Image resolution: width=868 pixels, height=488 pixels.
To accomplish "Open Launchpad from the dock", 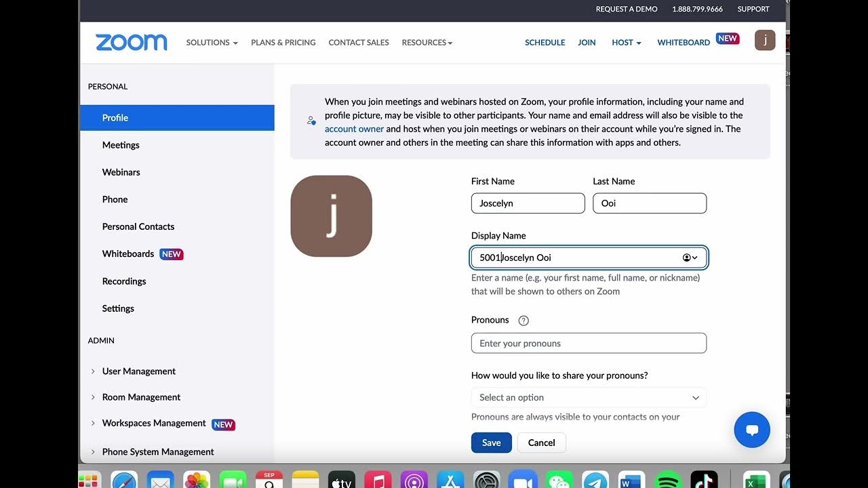I will point(90,480).
